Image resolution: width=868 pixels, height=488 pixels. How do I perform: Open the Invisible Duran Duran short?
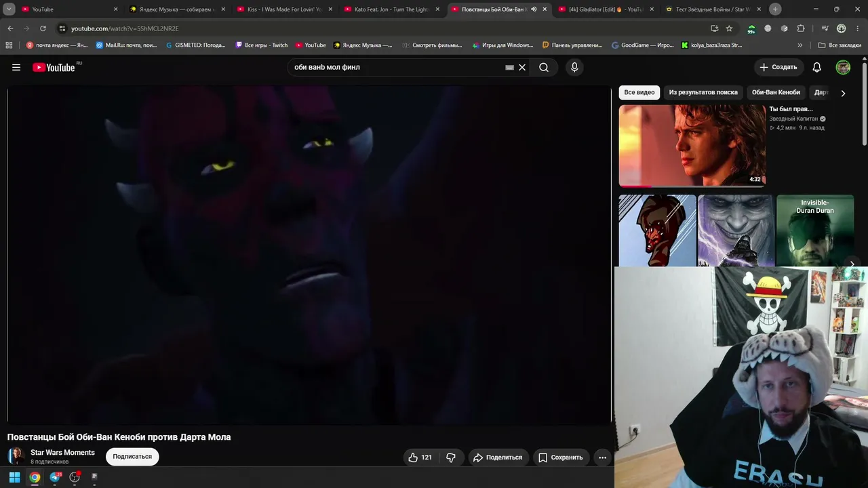coord(815,230)
